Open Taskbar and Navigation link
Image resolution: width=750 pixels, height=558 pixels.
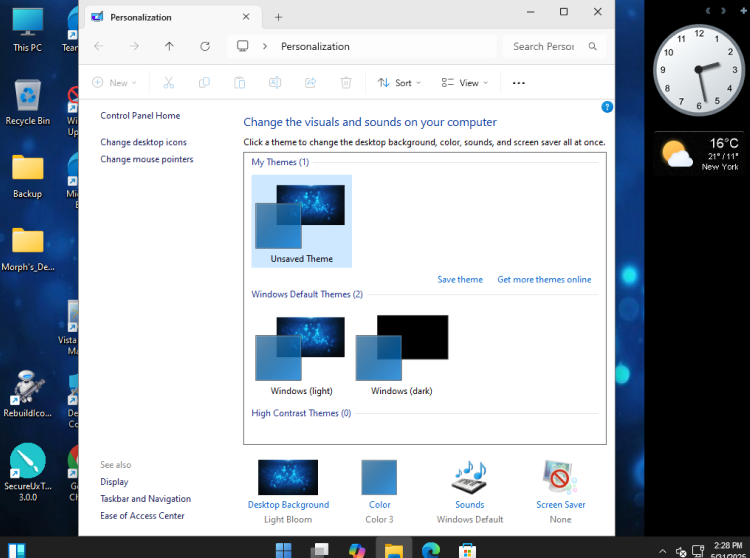click(145, 499)
